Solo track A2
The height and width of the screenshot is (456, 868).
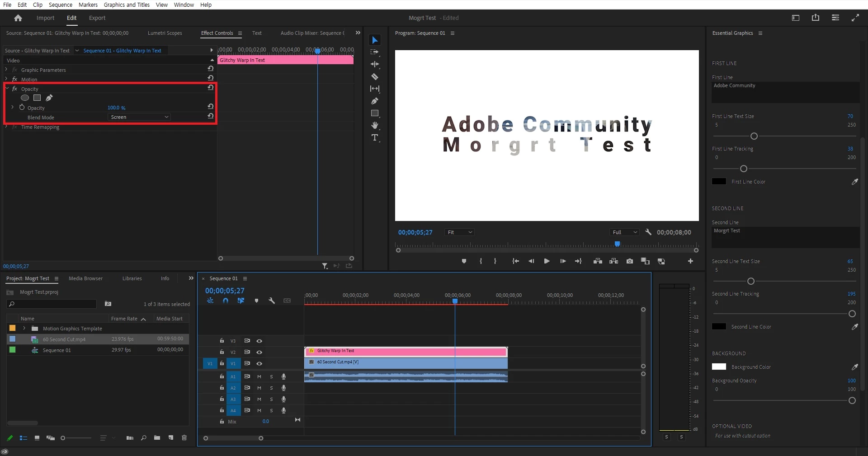tap(271, 388)
